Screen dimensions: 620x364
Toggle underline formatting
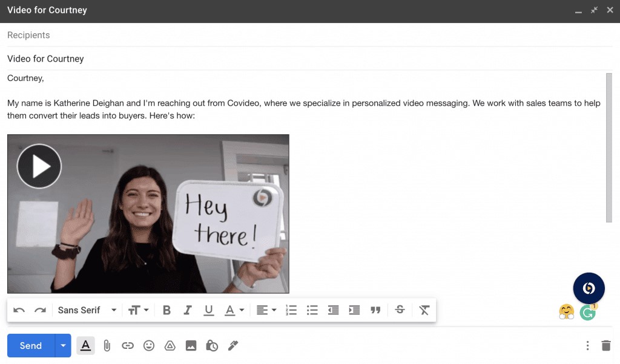(208, 310)
